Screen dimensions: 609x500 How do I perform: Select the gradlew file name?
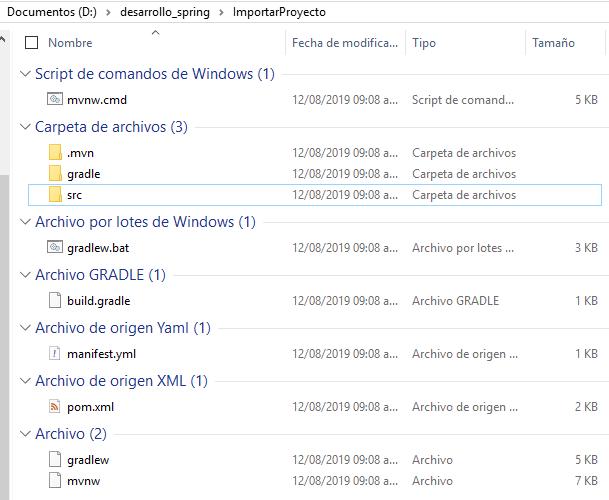87,460
